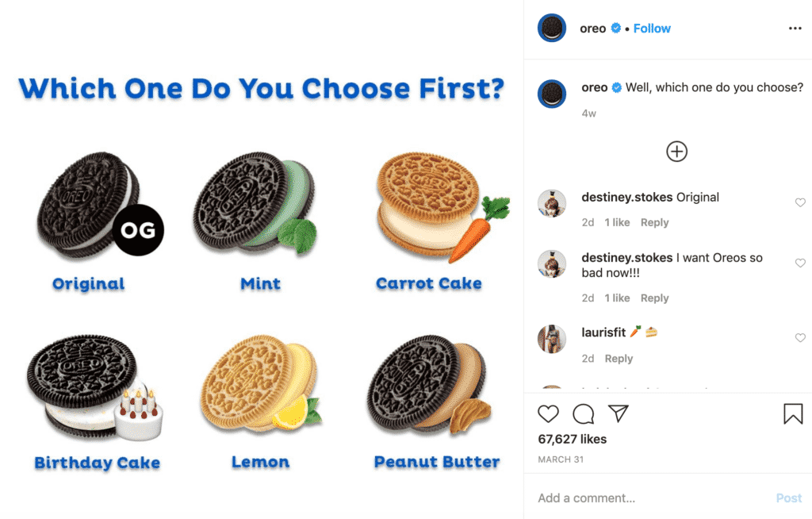
Task: Click the Post comment button
Action: tap(789, 498)
